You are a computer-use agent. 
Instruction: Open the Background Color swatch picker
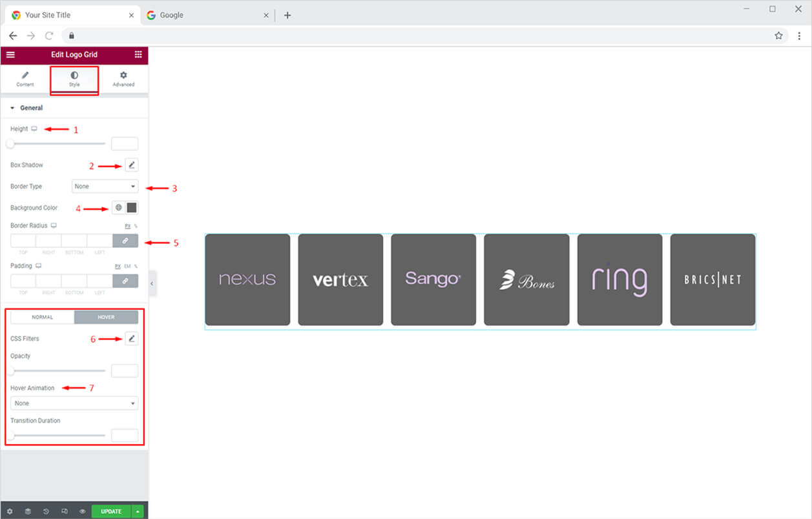pos(132,208)
